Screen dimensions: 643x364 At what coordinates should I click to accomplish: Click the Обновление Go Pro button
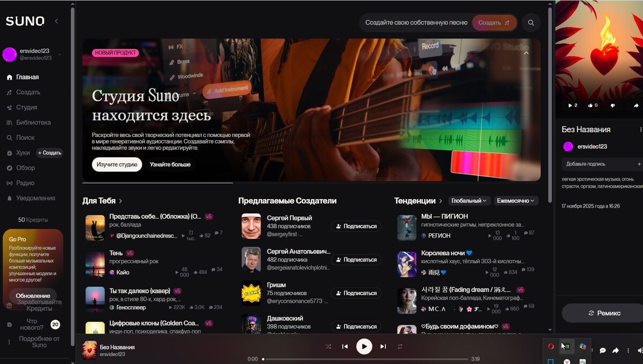pyautogui.click(x=33, y=295)
